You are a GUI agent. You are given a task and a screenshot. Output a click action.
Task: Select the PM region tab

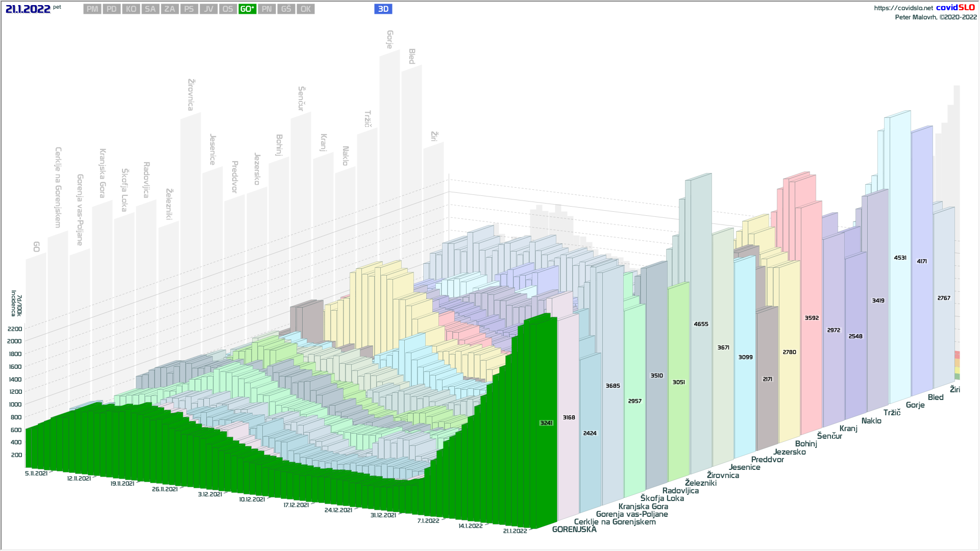92,9
